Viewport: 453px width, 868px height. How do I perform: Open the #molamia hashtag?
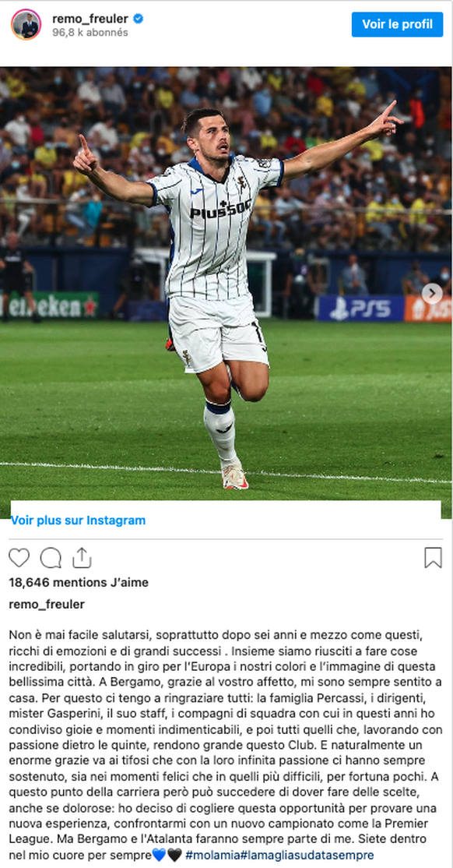pos(212,856)
